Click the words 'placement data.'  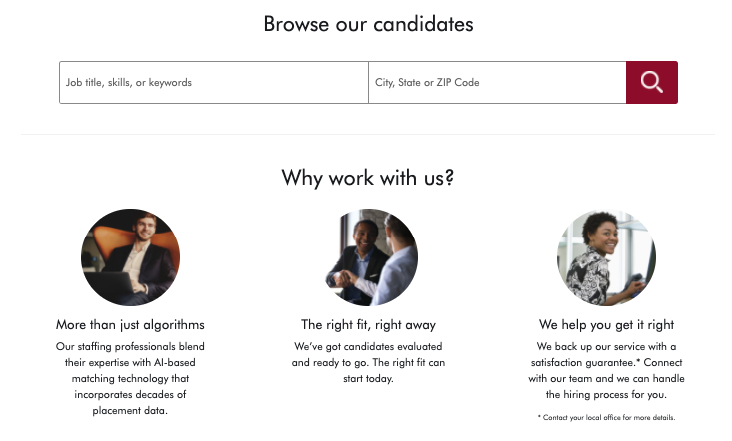tap(130, 411)
